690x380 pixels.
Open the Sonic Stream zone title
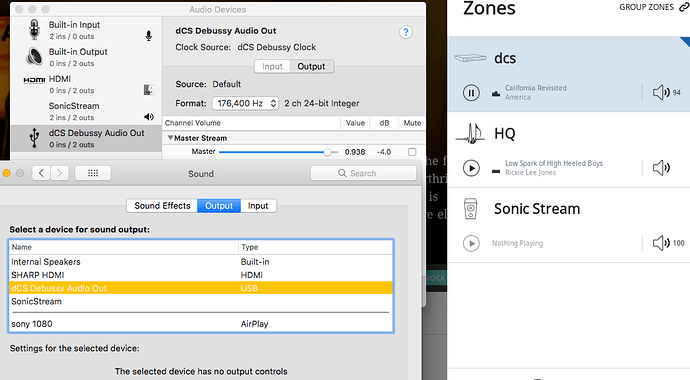[x=537, y=208]
